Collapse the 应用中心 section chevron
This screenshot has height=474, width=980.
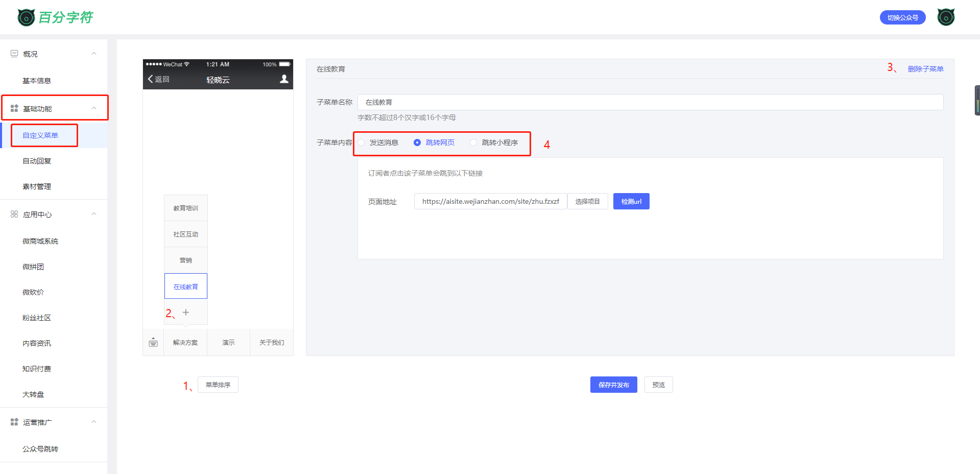click(x=94, y=214)
